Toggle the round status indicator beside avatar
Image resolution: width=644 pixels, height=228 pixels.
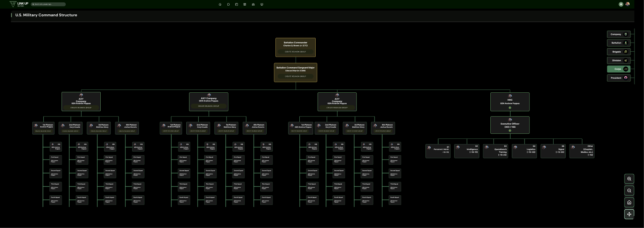(x=621, y=4)
